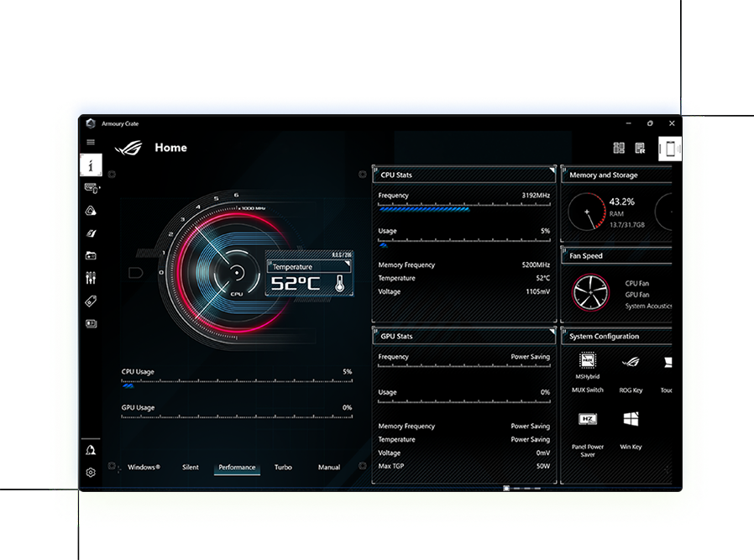The image size is (754, 560).
Task: Click the page indicator dots at the bottom
Action: coord(521,489)
